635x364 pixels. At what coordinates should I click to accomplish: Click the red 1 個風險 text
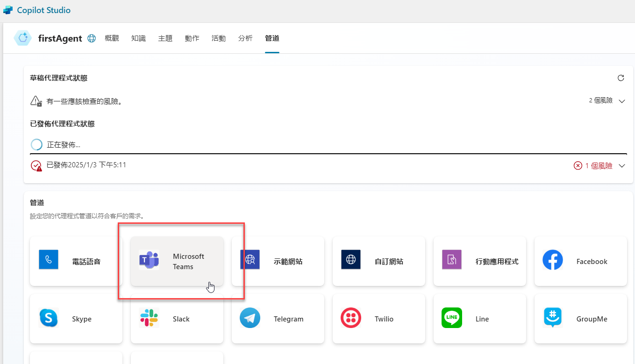[x=599, y=166]
